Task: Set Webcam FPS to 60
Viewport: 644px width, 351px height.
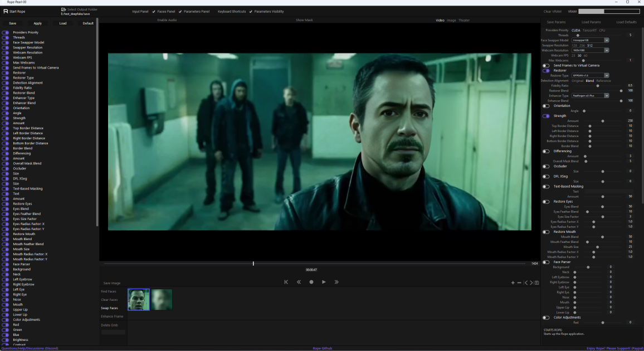Action: [x=586, y=55]
